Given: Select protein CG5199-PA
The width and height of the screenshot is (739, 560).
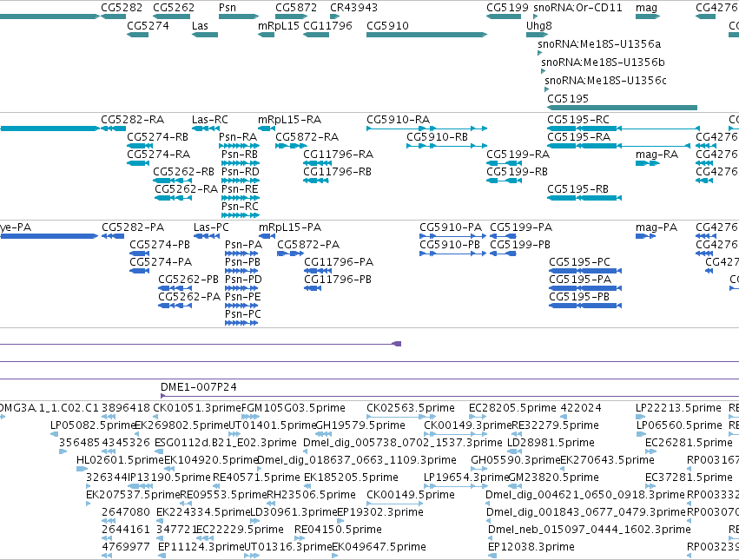Looking at the screenshot, I should (x=503, y=235).
